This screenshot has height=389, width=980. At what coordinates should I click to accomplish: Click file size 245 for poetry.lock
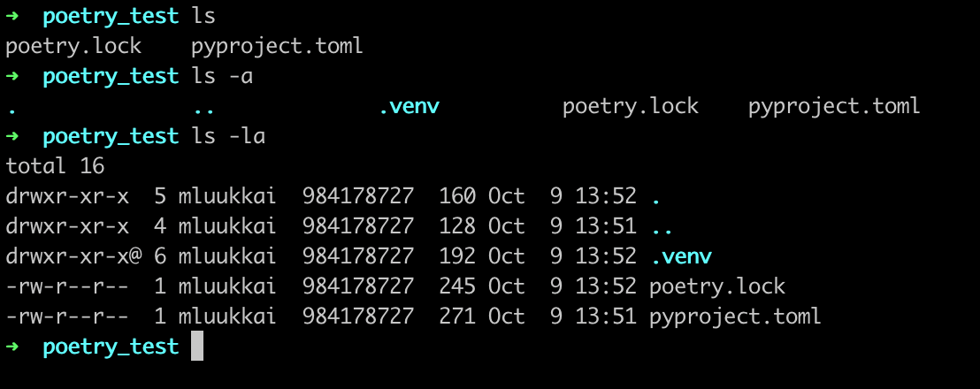click(x=457, y=286)
